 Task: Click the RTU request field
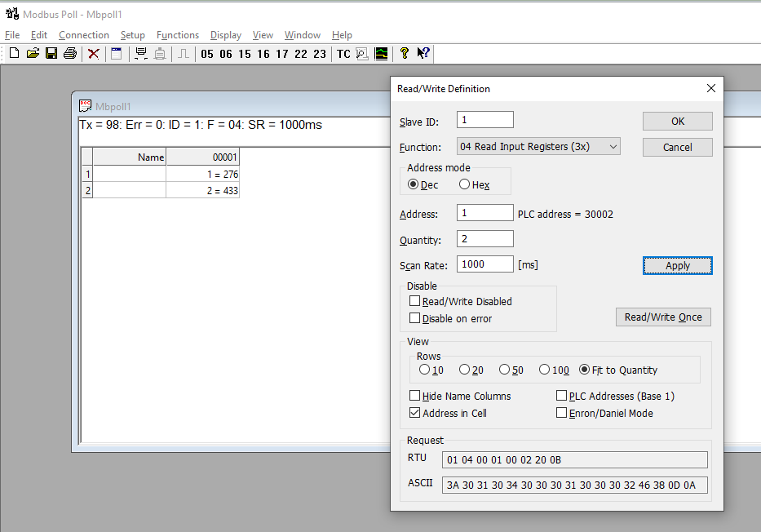tap(575, 459)
